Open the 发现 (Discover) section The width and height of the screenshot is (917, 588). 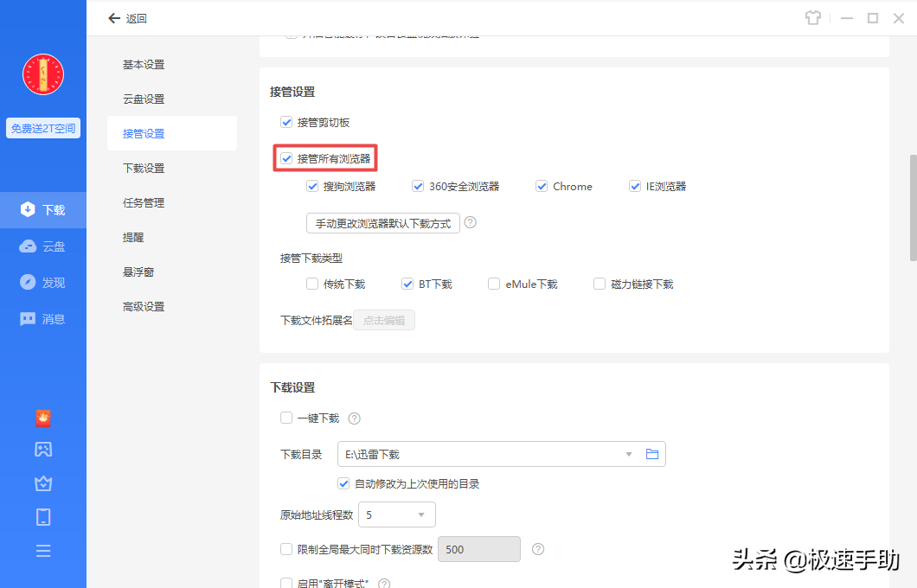click(43, 281)
